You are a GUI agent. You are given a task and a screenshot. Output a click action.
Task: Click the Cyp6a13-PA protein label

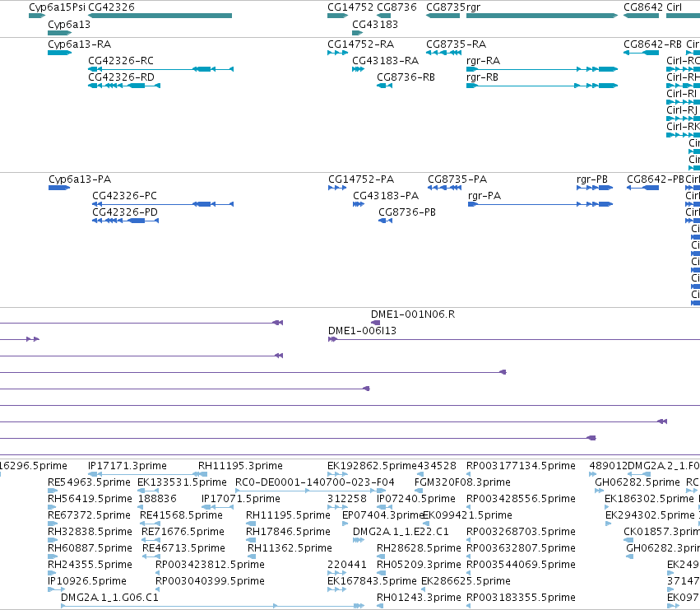[x=80, y=179]
